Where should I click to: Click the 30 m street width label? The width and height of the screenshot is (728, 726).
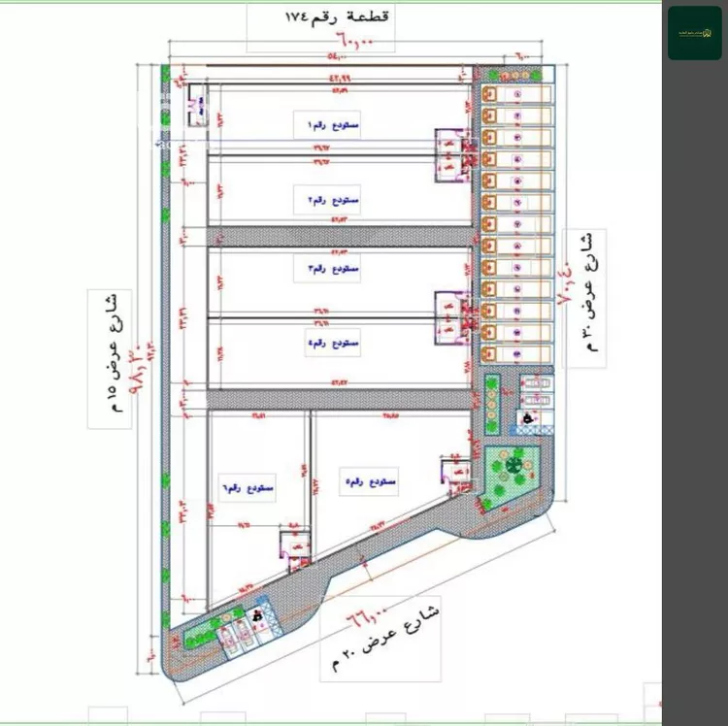coord(584,299)
